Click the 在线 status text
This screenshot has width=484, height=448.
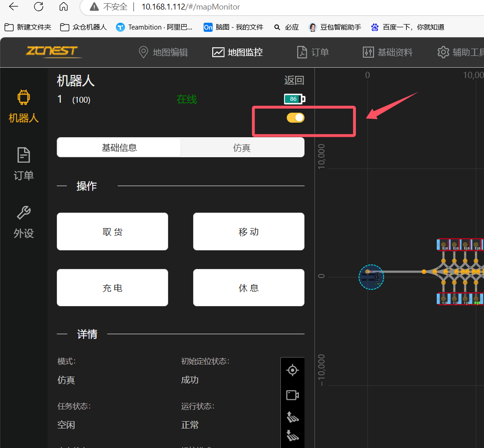pyautogui.click(x=187, y=100)
